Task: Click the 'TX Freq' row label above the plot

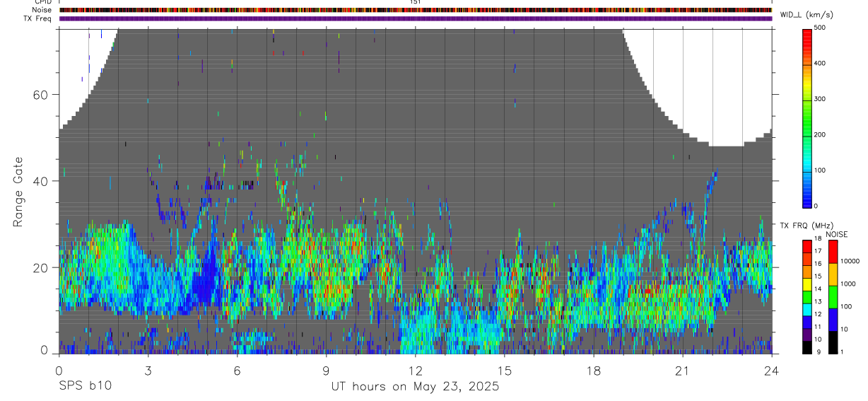Action: pos(39,18)
